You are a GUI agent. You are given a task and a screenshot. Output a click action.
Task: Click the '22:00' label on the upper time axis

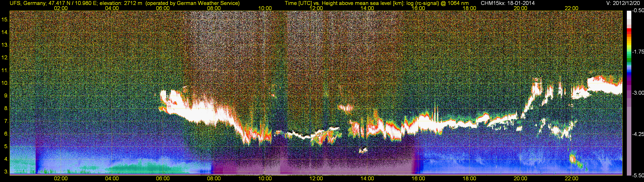(571, 8)
